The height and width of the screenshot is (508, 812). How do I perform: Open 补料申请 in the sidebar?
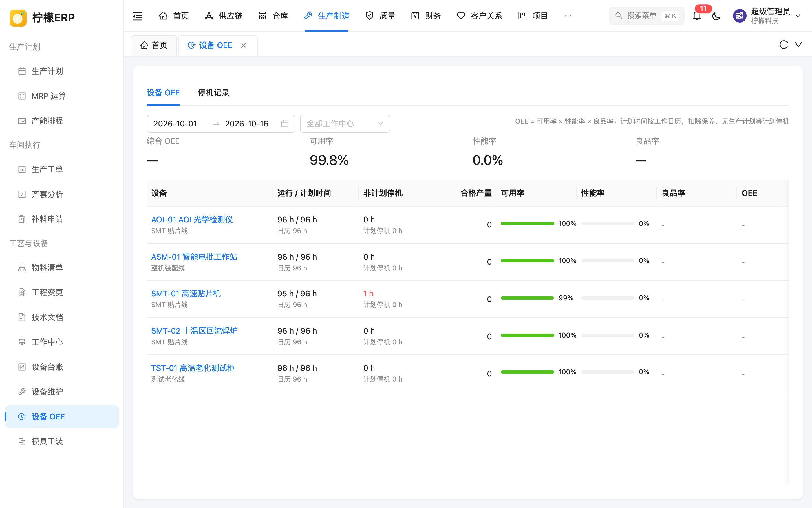[62, 219]
